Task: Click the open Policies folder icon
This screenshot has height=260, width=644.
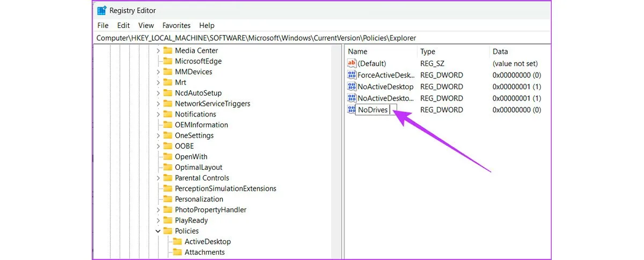Action: tap(167, 231)
